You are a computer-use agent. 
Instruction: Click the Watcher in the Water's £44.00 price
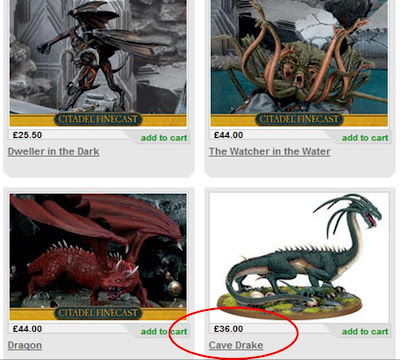coord(228,135)
